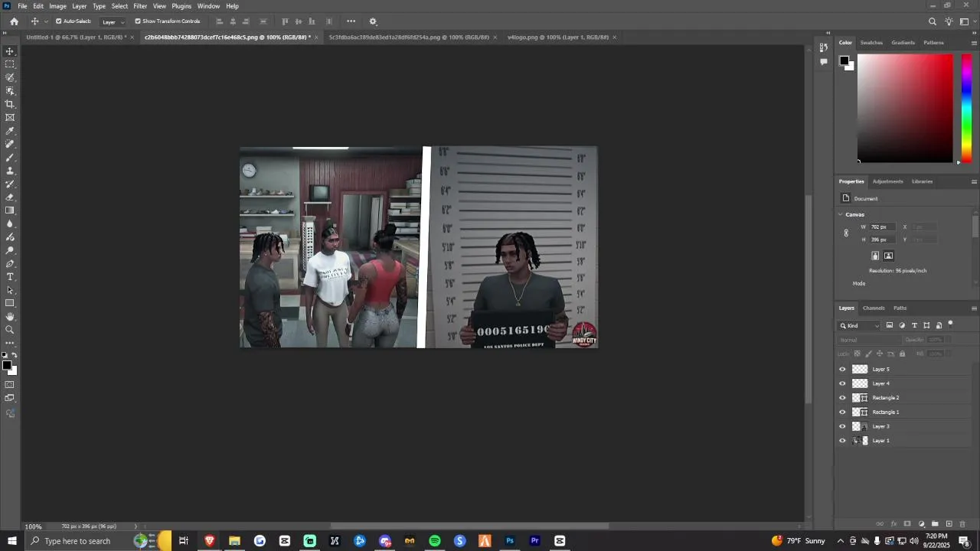This screenshot has width=980, height=551.
Task: Toggle visibility of Rectangle 1 layer
Action: click(x=843, y=412)
